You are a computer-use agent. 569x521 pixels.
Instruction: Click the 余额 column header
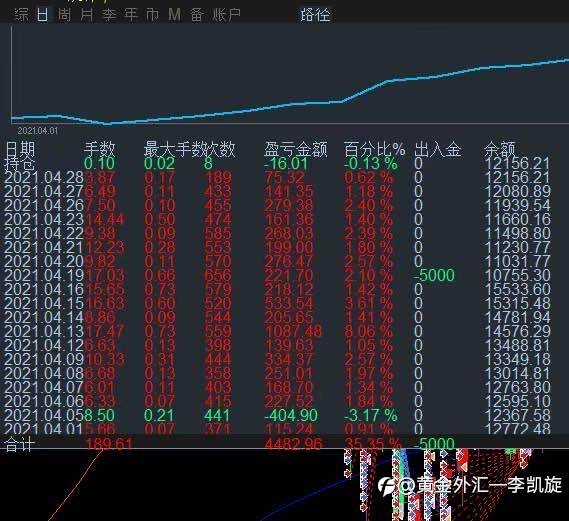(x=500, y=149)
